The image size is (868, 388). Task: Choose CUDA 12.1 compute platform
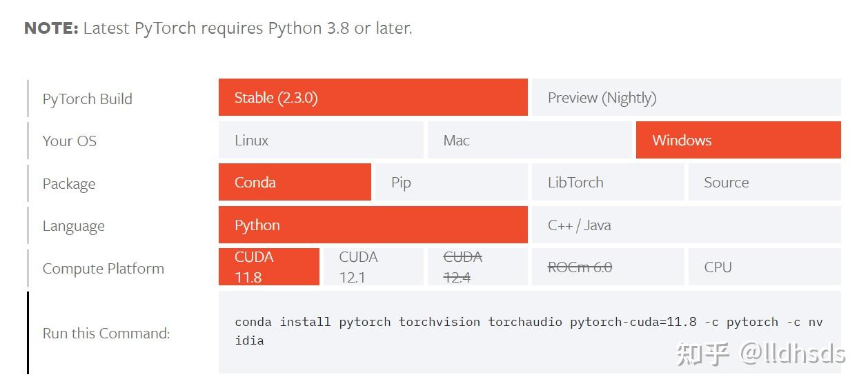coord(373,267)
